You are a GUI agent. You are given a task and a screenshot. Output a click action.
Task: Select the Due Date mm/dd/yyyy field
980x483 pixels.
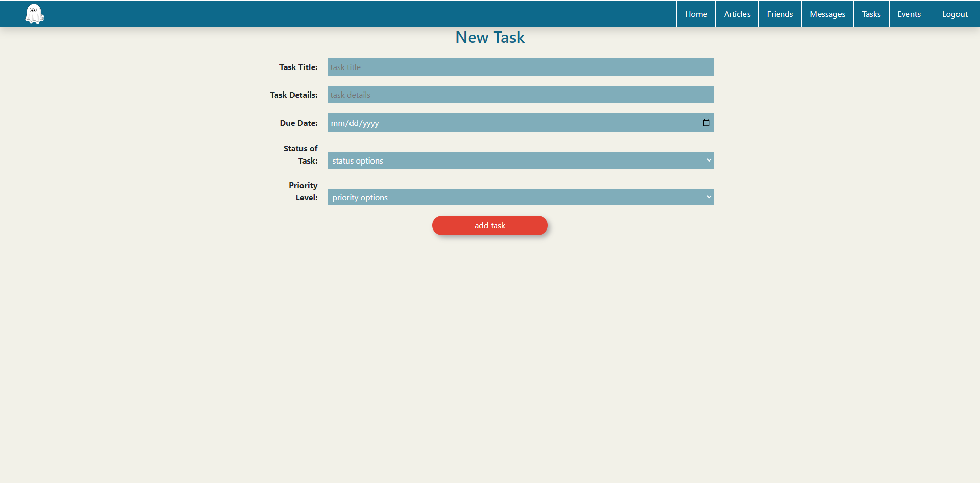520,123
